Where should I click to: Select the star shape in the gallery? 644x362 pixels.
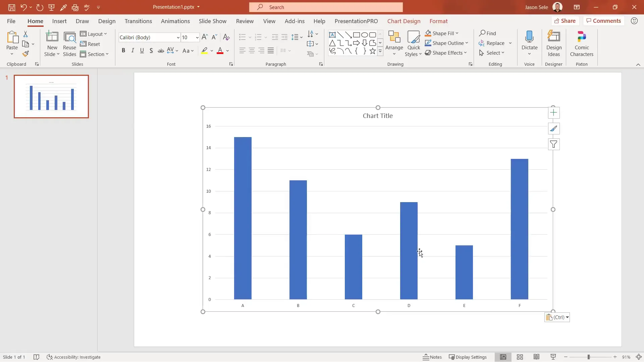[373, 51]
